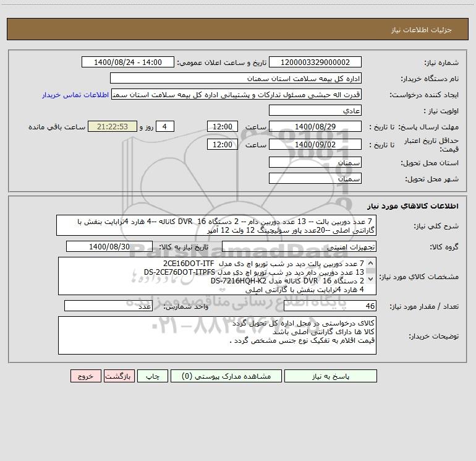Select spec line 2CE16DOT-ITF bullet camera

(x=263, y=263)
